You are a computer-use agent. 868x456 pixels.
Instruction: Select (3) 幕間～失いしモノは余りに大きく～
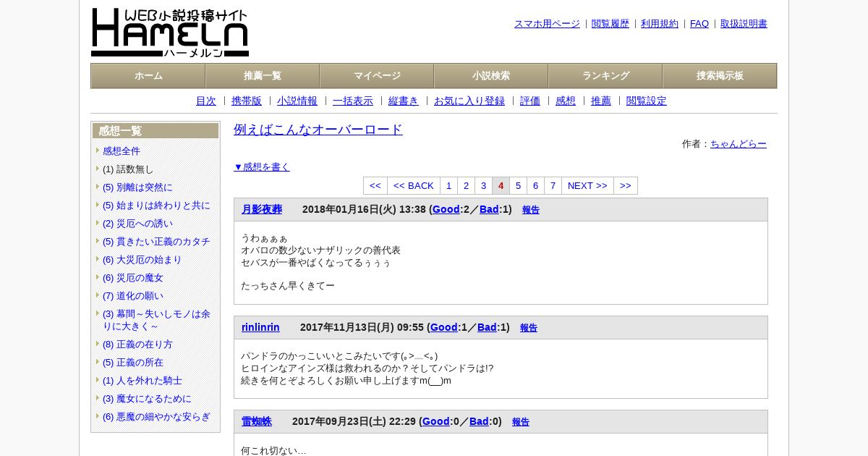156,320
